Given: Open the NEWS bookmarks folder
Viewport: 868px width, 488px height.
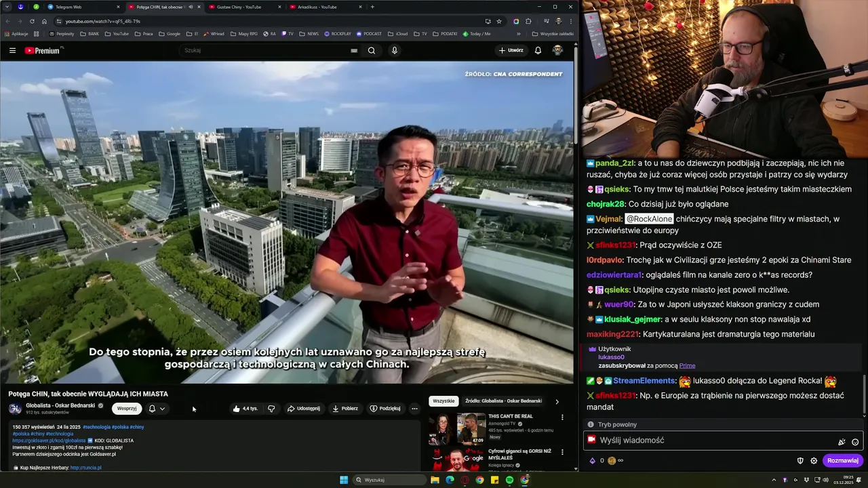Looking at the screenshot, I should [309, 33].
